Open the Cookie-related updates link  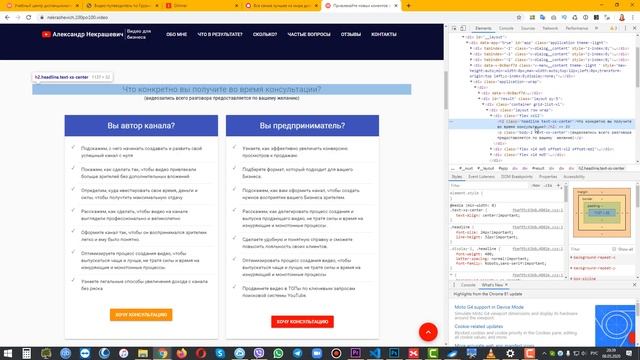(478, 327)
